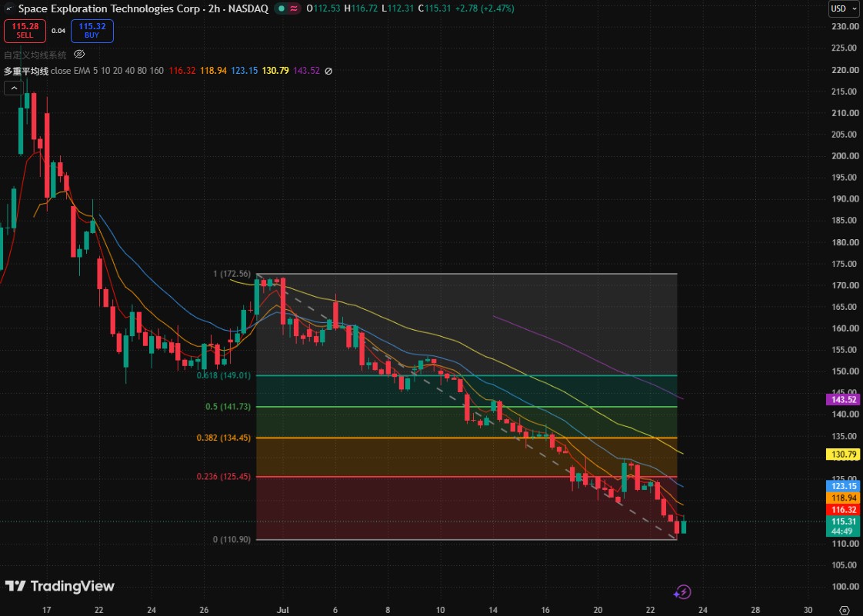Click the 115.28 SELL button
The image size is (863, 616).
coord(25,31)
